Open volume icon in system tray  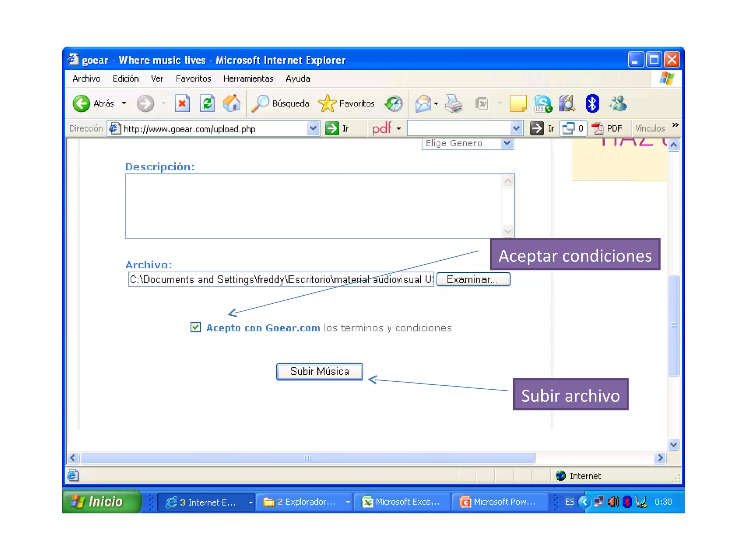(613, 502)
